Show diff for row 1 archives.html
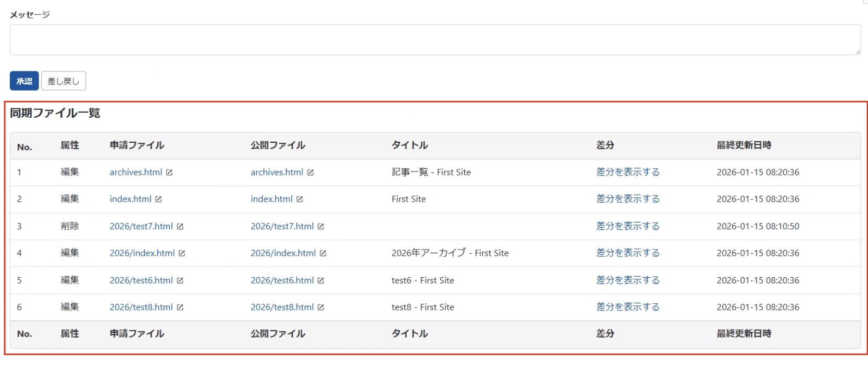The height and width of the screenshot is (372, 868). click(627, 172)
